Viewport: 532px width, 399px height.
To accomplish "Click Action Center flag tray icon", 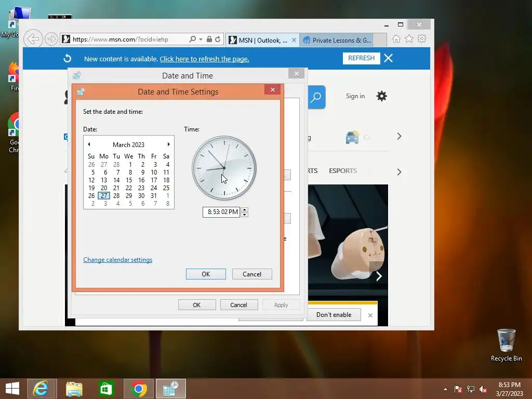I will (x=458, y=389).
